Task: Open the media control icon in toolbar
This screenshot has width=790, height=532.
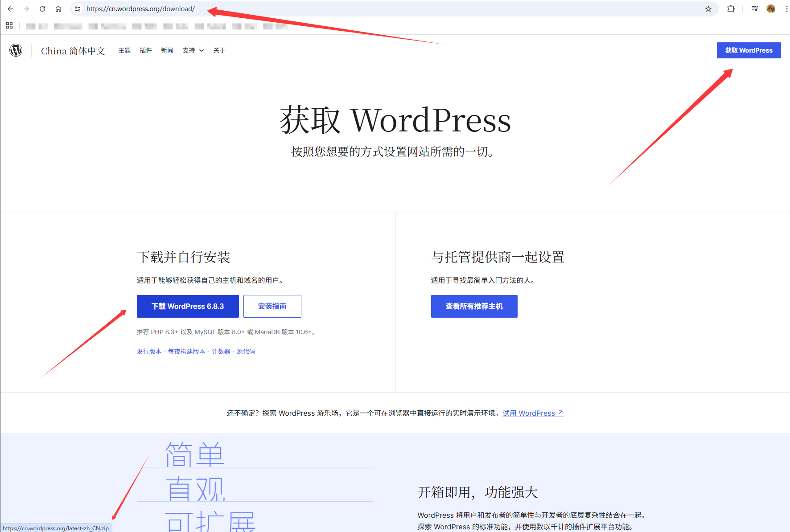Action: pos(754,9)
